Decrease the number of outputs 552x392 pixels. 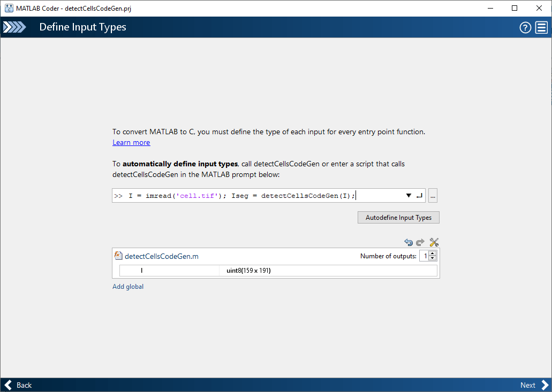coord(433,258)
